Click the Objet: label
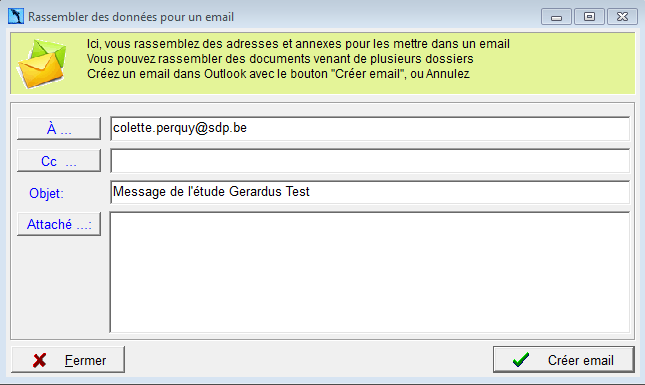 click(46, 193)
